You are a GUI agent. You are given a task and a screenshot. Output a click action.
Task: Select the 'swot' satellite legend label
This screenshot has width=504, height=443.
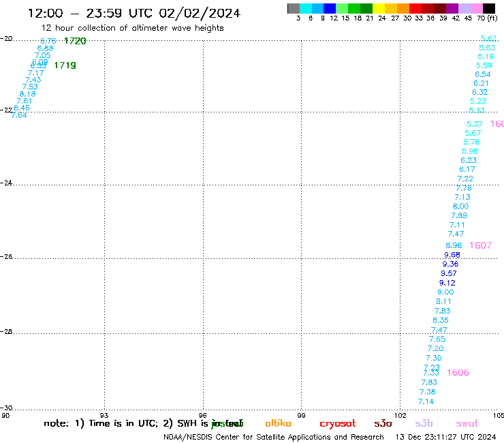tap(467, 423)
